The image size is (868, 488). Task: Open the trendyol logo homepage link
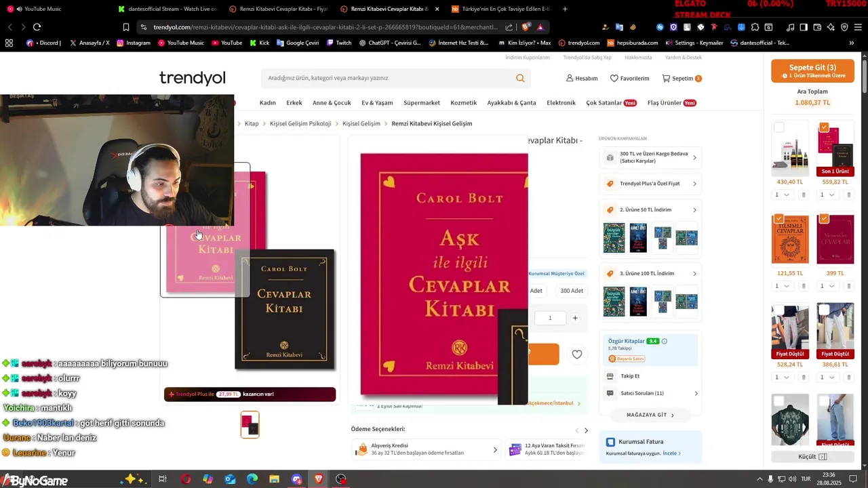coord(192,78)
